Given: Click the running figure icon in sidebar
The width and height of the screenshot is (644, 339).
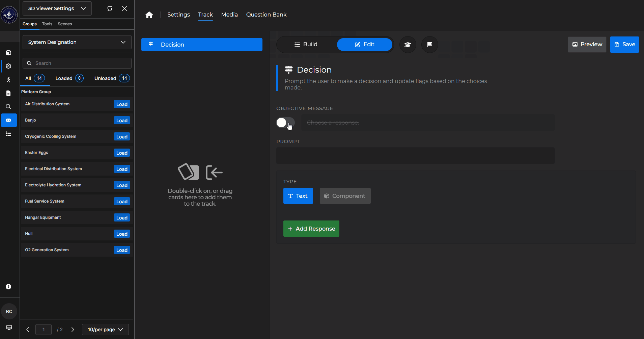Looking at the screenshot, I should click(x=8, y=80).
